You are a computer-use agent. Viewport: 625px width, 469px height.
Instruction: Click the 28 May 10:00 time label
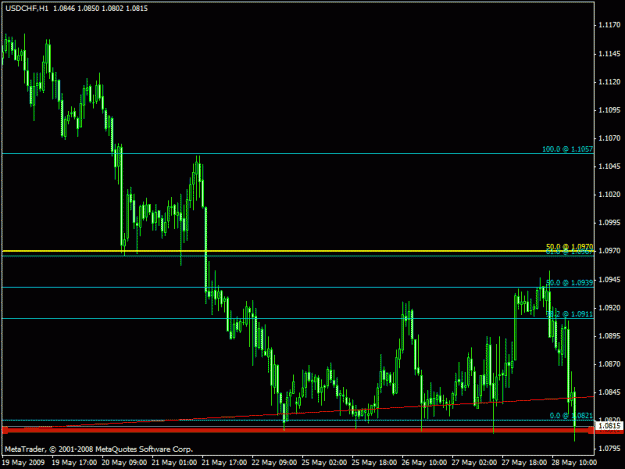coord(574,463)
